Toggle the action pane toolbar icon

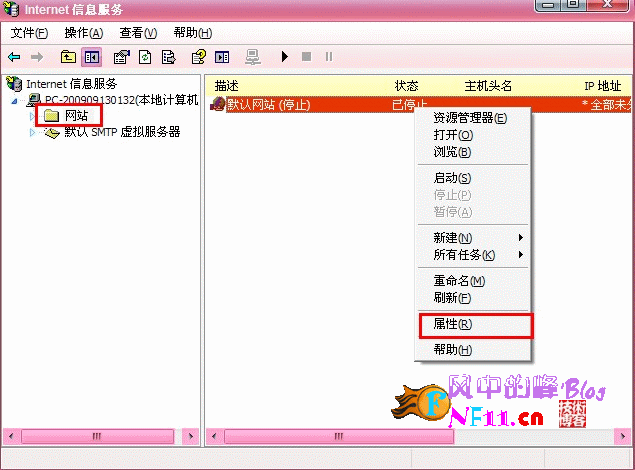pos(222,57)
